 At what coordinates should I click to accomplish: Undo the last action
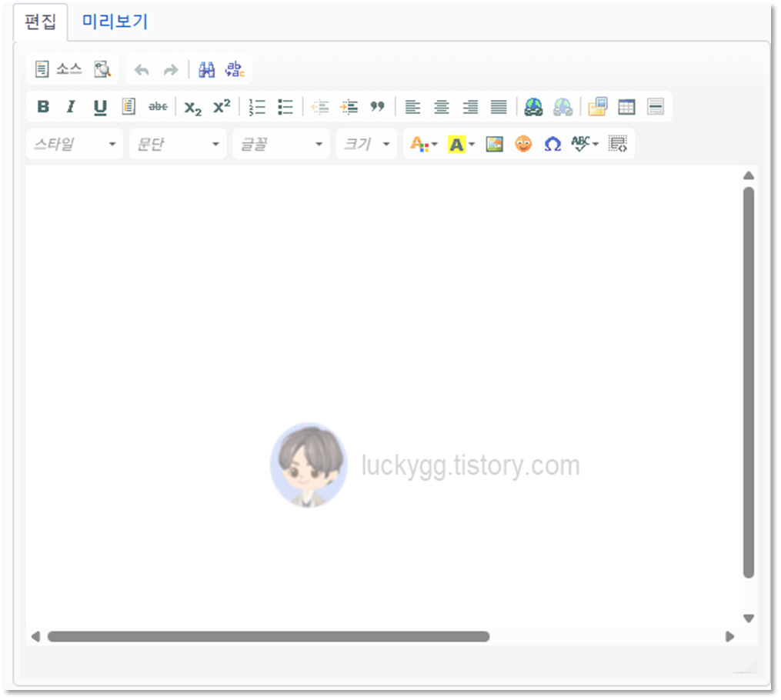[x=142, y=70]
